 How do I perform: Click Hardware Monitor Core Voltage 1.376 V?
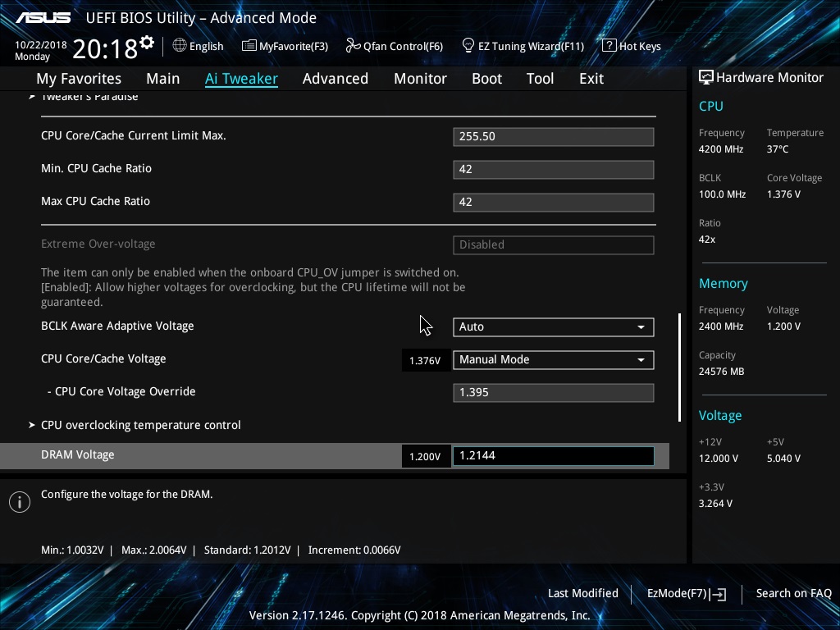pos(783,194)
